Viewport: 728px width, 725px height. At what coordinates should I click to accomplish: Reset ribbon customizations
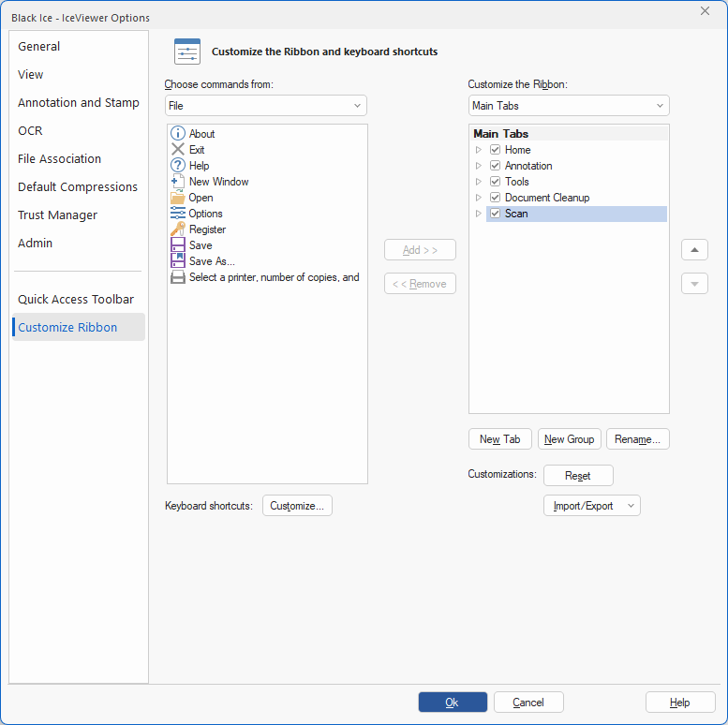(x=578, y=475)
